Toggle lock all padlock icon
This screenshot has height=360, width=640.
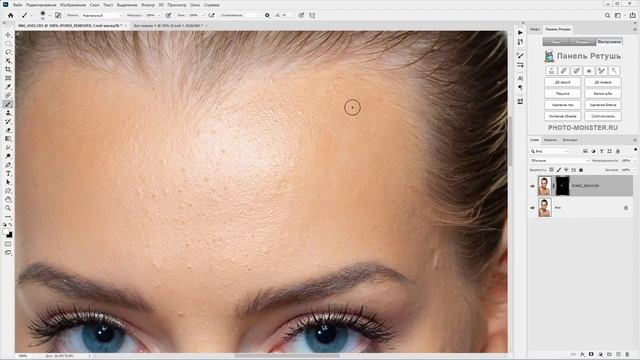coord(581,170)
